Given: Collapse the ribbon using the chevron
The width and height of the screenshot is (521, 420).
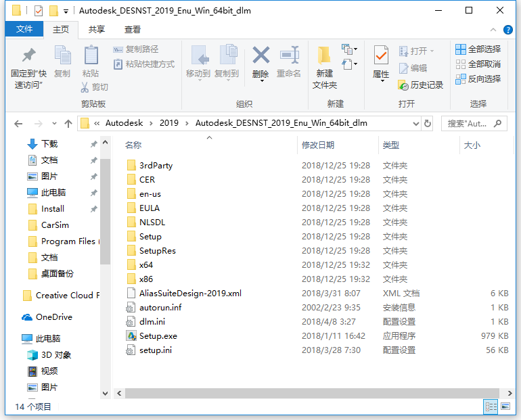Looking at the screenshot, I should 493,30.
